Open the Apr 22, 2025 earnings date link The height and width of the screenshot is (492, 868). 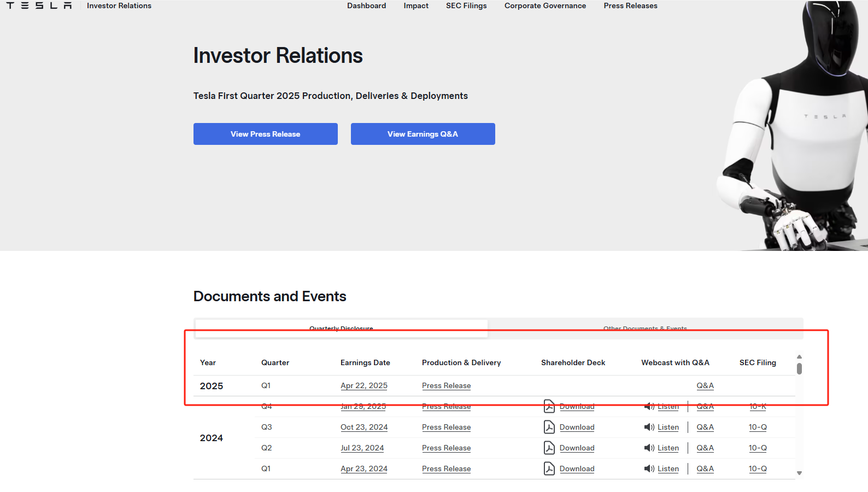364,385
